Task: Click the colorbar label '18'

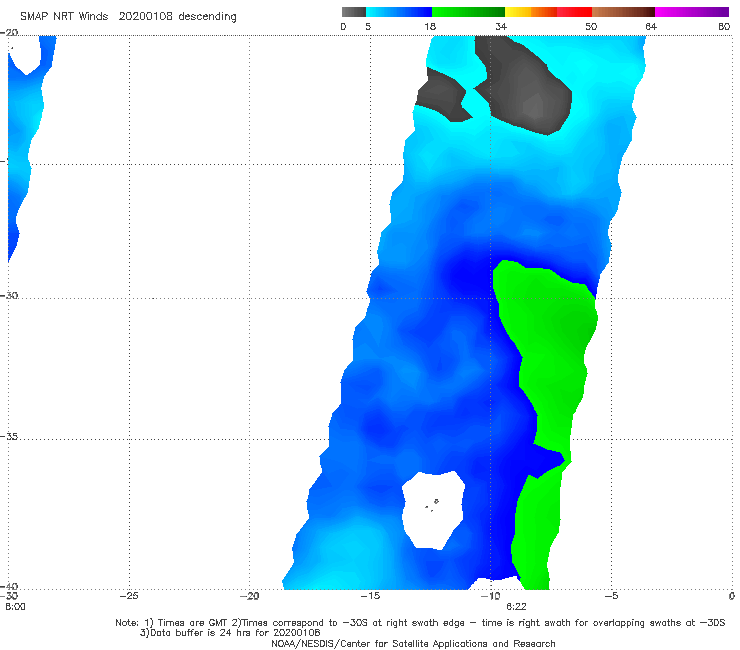Action: click(430, 27)
